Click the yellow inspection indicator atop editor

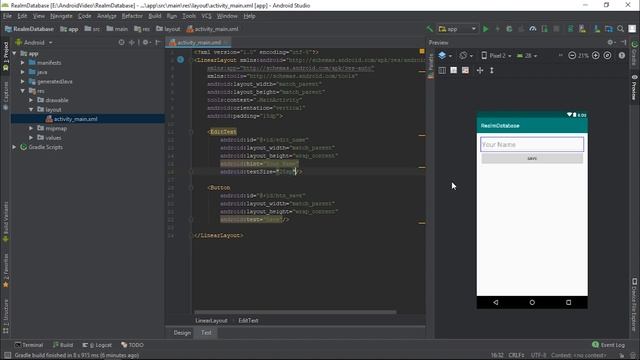pyautogui.click(x=422, y=51)
